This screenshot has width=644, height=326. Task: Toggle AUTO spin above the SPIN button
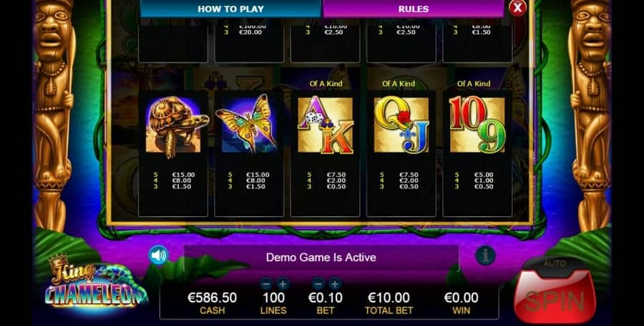click(x=555, y=263)
